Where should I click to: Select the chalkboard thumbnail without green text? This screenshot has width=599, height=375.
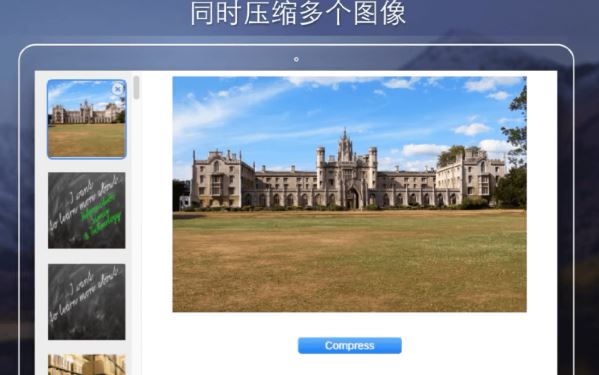coord(87,302)
